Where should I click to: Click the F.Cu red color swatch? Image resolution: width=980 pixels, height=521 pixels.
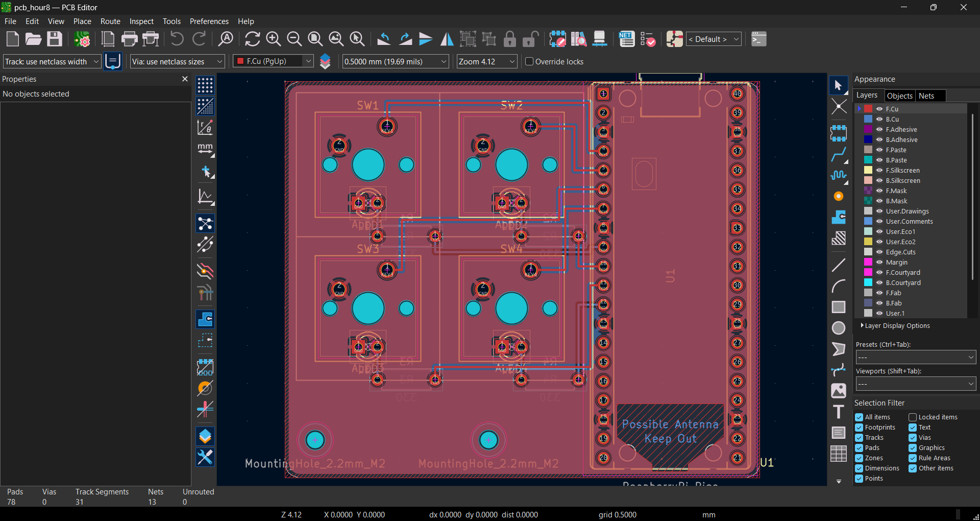(868, 109)
